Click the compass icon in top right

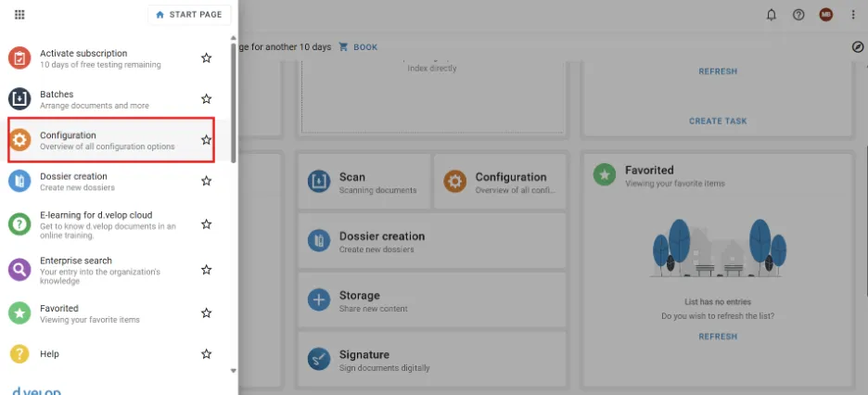pos(858,47)
